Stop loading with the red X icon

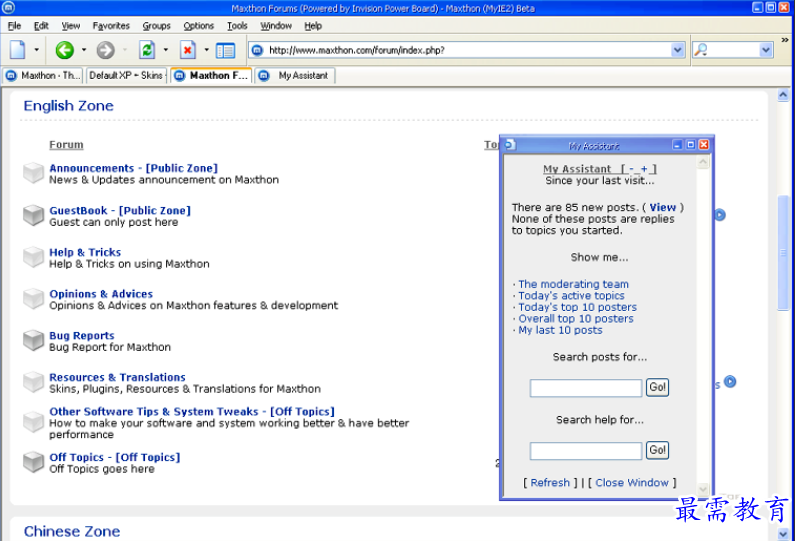(x=188, y=50)
